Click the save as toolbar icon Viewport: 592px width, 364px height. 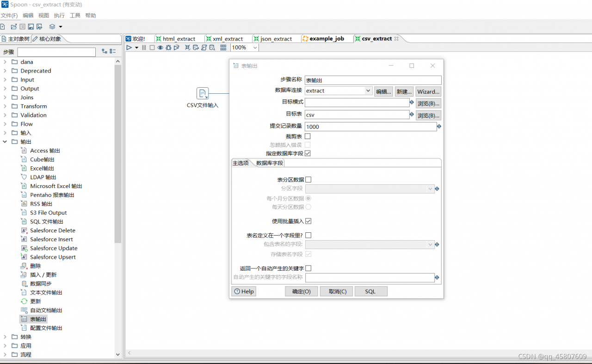40,27
